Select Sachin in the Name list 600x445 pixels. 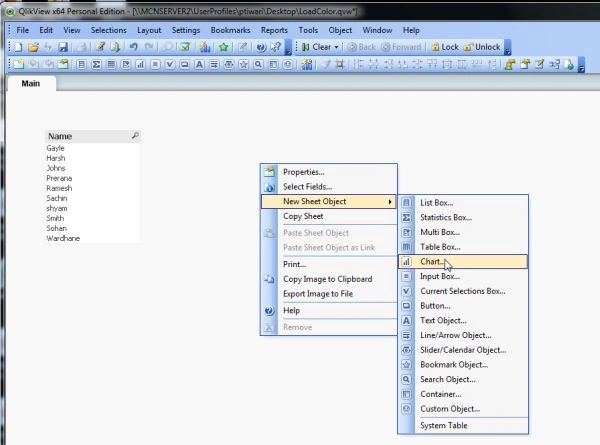click(57, 198)
